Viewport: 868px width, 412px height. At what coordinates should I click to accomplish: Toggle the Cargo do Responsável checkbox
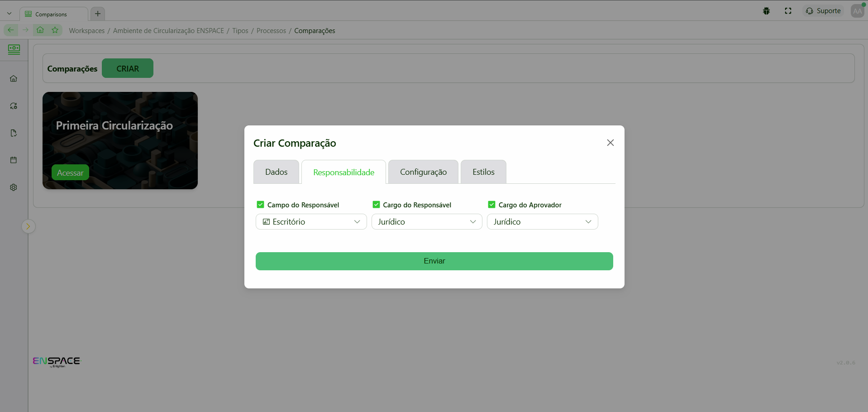(376, 205)
